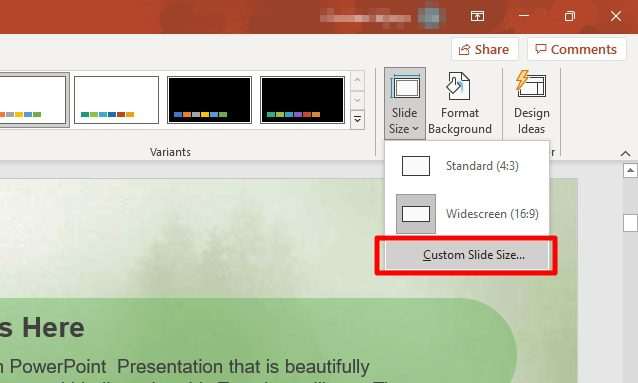
Task: Move Variants gallery down one row
Action: pos(357,100)
